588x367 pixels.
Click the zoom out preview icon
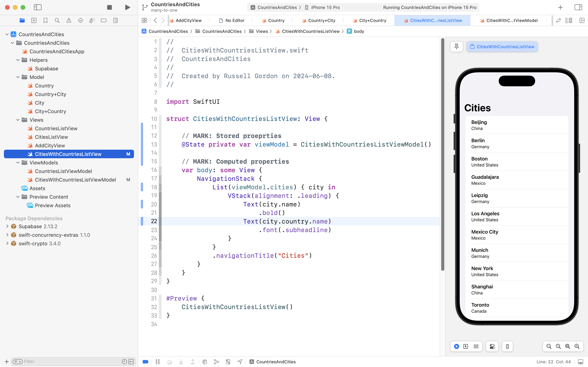point(549,346)
